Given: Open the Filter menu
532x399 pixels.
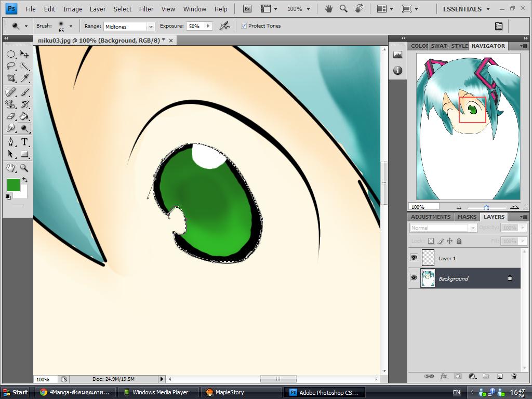Looking at the screenshot, I should tap(146, 9).
